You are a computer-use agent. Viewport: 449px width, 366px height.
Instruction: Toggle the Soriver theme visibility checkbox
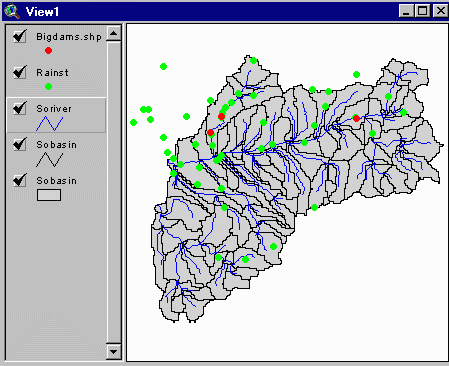20,108
